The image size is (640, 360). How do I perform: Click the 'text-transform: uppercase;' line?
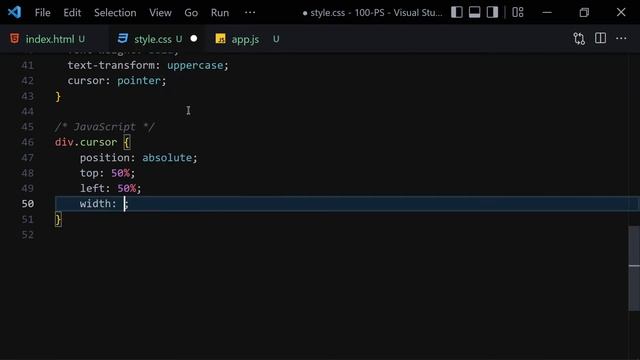[x=148, y=65]
